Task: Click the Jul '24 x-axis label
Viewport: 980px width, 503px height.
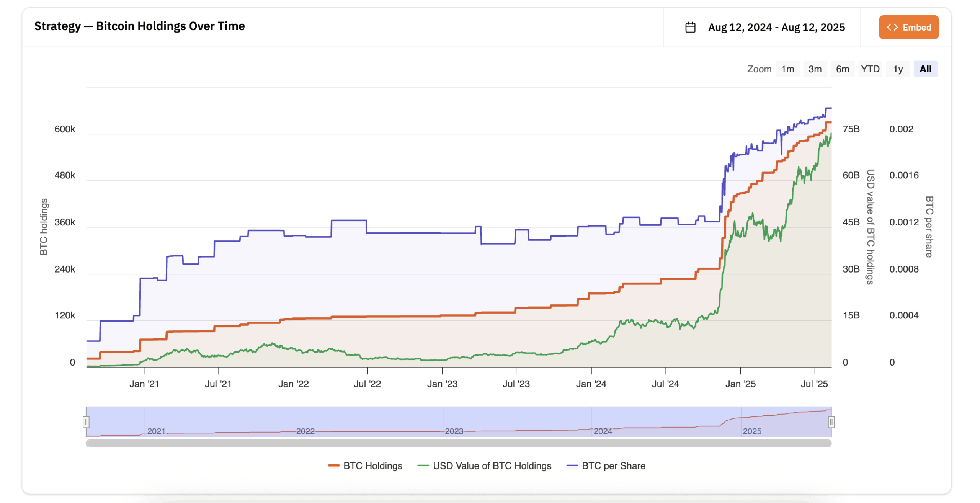Action: pyautogui.click(x=665, y=384)
